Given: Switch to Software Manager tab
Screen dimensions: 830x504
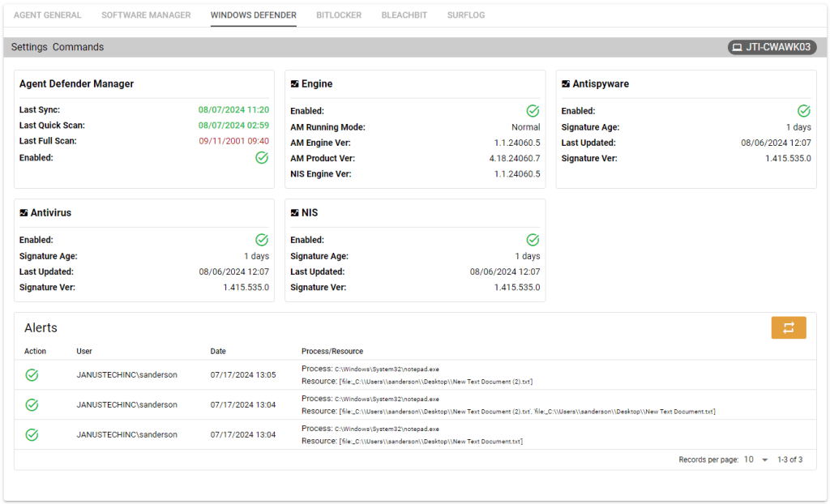Looking at the screenshot, I should 146,15.
